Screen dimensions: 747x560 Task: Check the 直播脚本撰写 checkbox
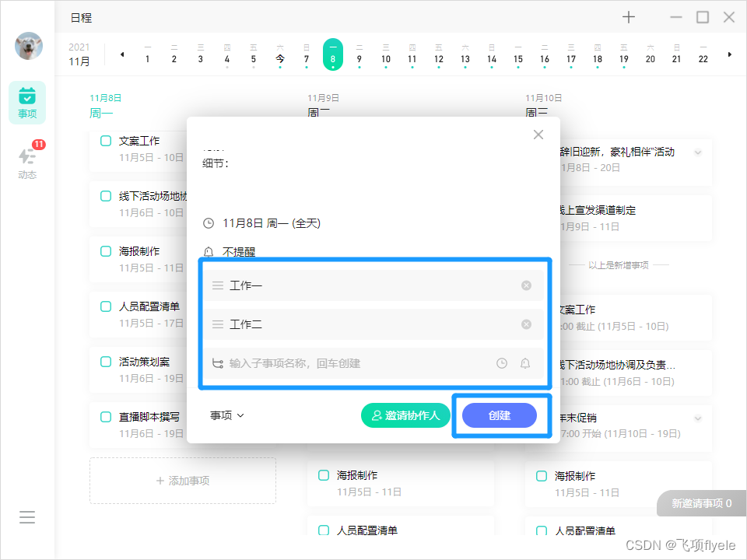point(106,417)
